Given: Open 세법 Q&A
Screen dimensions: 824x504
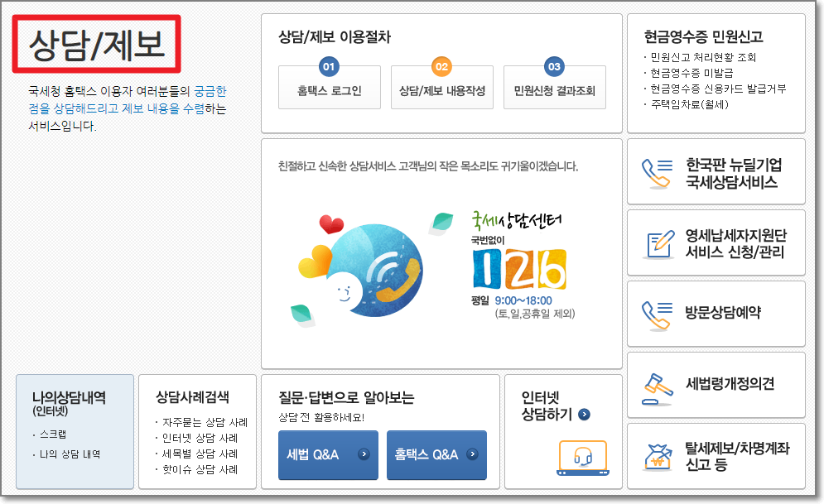Looking at the screenshot, I should point(329,454).
